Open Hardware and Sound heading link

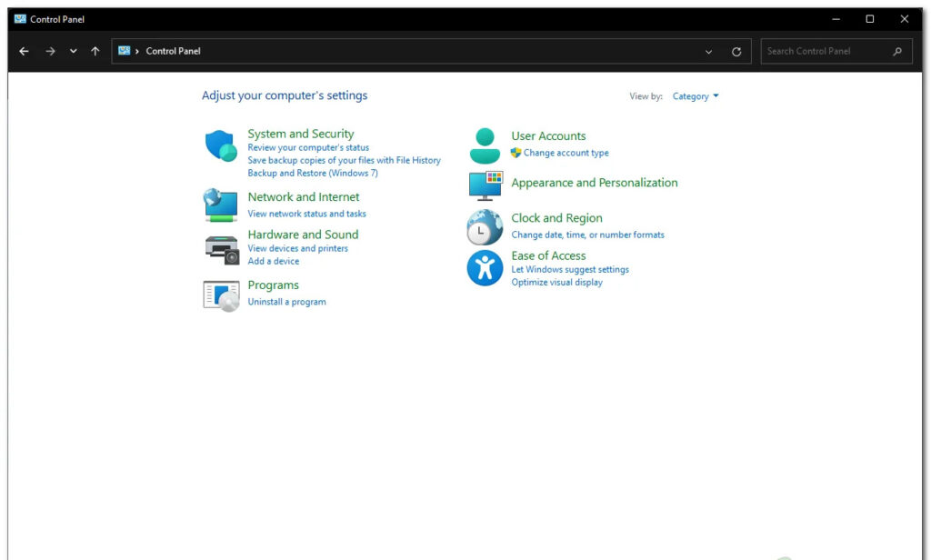(x=303, y=235)
